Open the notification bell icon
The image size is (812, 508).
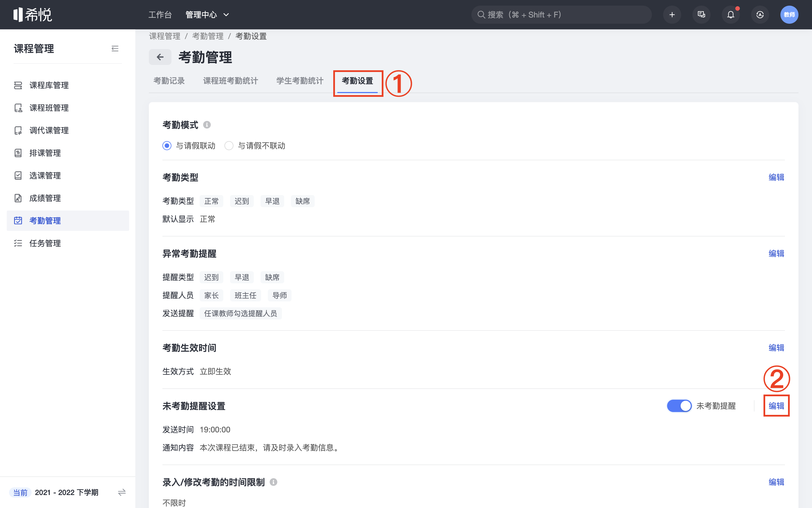tap(731, 15)
